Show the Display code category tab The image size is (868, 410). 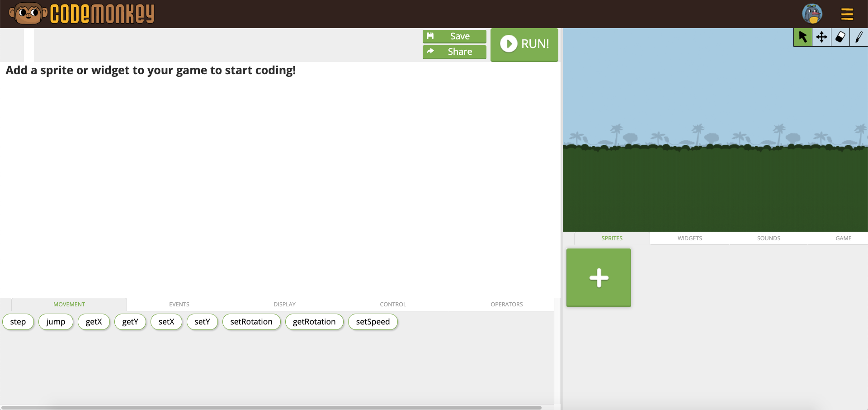(284, 305)
